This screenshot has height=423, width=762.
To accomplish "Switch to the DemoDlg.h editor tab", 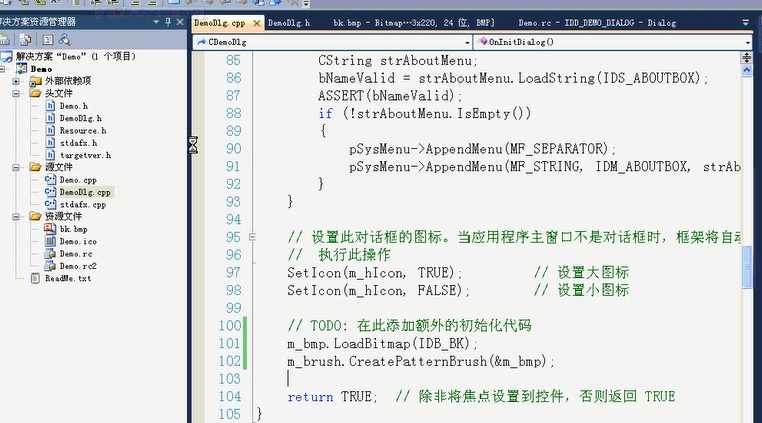I will [x=289, y=23].
